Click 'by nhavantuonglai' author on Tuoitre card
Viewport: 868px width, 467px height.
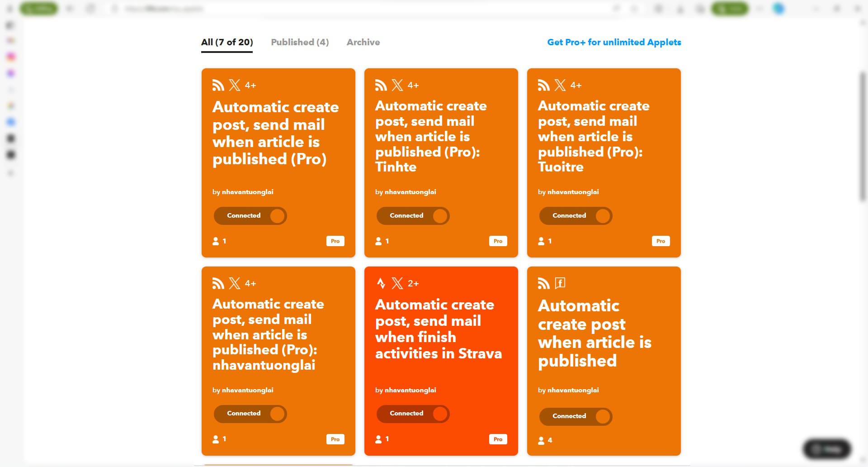click(x=568, y=192)
